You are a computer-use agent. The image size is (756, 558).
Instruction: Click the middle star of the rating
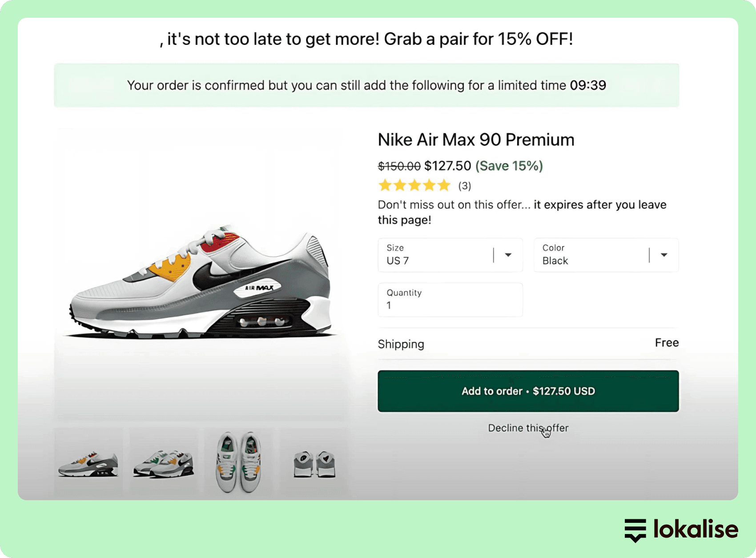pos(414,185)
